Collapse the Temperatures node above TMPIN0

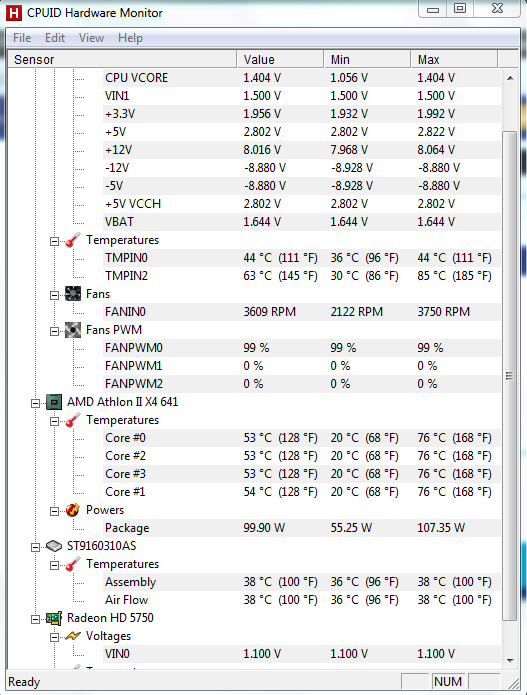54,242
